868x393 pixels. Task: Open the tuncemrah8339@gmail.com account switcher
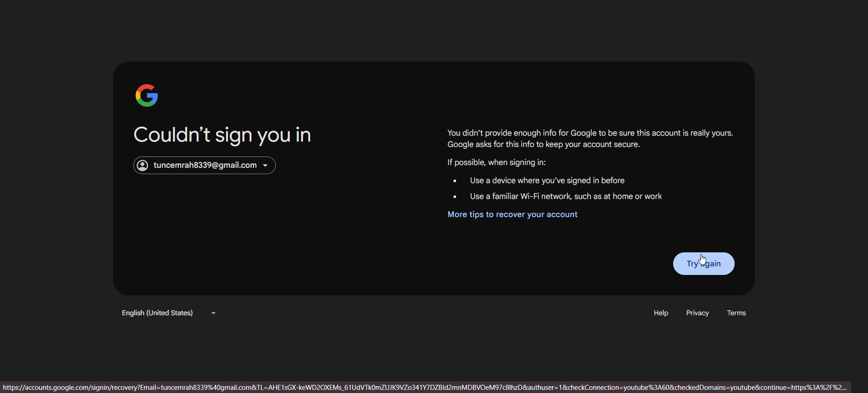pyautogui.click(x=204, y=166)
